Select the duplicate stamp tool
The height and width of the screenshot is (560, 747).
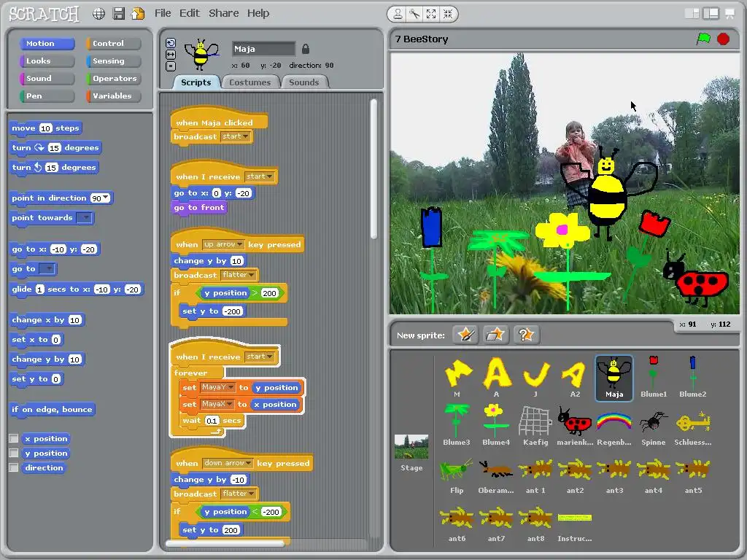(398, 15)
